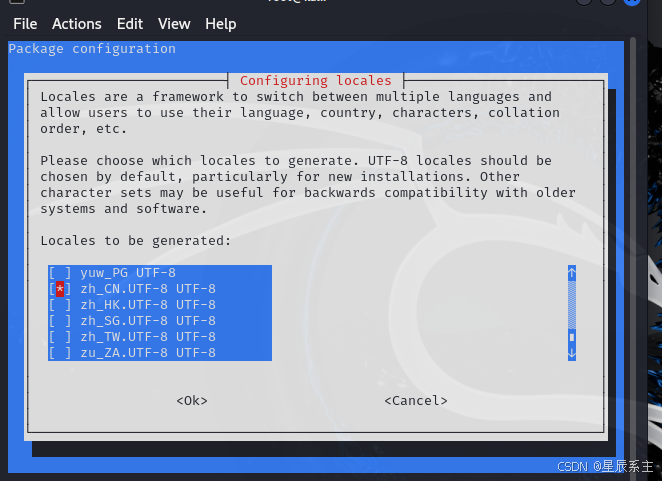Click the locale list scrollbar position marker
This screenshot has width=662, height=481.
coord(572,337)
